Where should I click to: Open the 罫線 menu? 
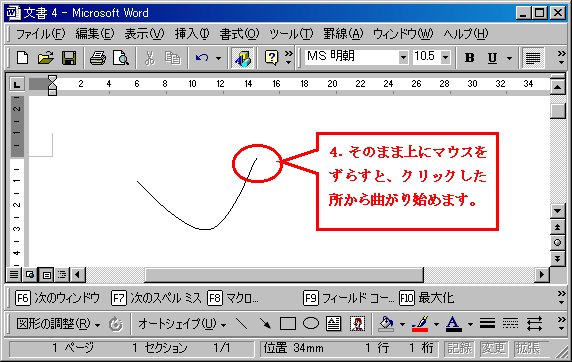(343, 34)
